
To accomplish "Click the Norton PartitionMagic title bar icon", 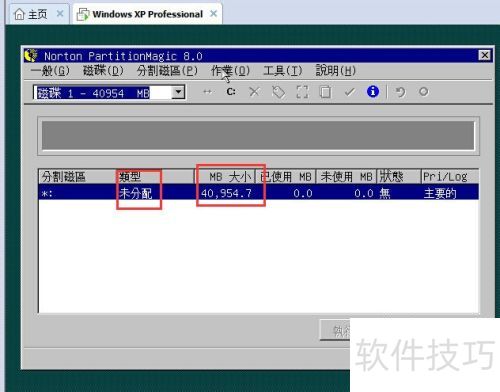I will (x=31, y=56).
